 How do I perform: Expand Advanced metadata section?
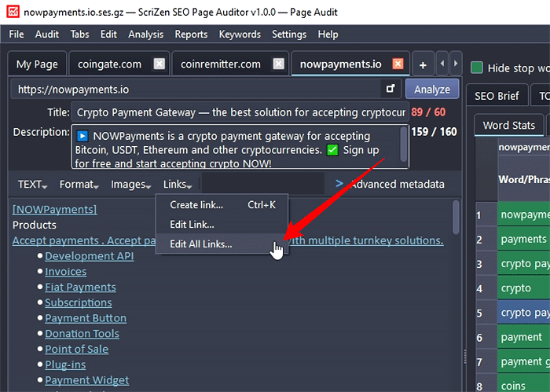coord(389,185)
